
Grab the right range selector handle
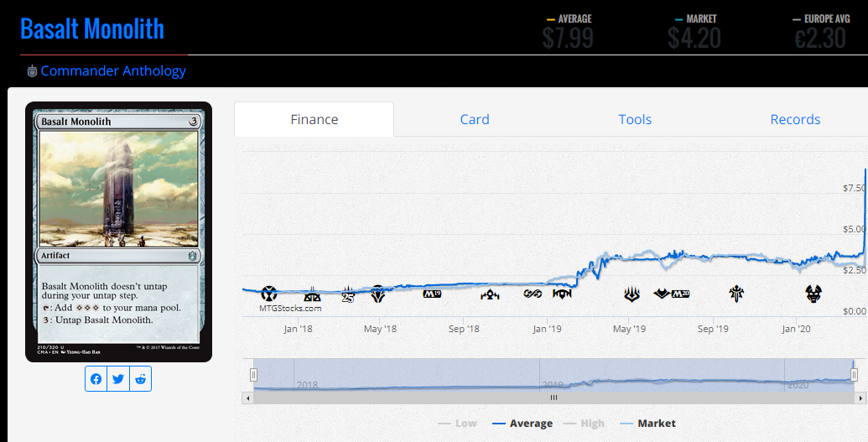coord(854,375)
